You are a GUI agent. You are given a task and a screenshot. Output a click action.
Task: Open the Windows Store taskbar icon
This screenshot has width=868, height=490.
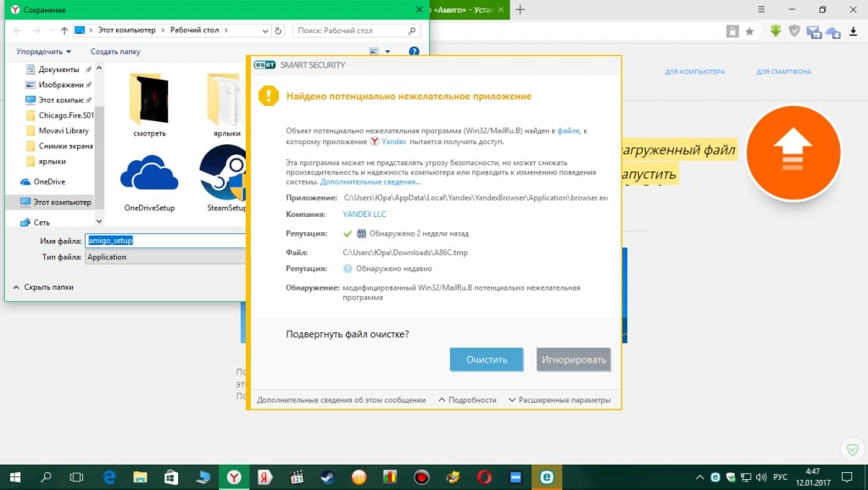pyautogui.click(x=171, y=477)
